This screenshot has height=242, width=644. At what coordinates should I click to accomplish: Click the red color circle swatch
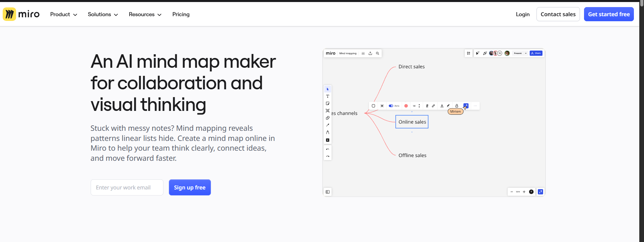tap(406, 106)
